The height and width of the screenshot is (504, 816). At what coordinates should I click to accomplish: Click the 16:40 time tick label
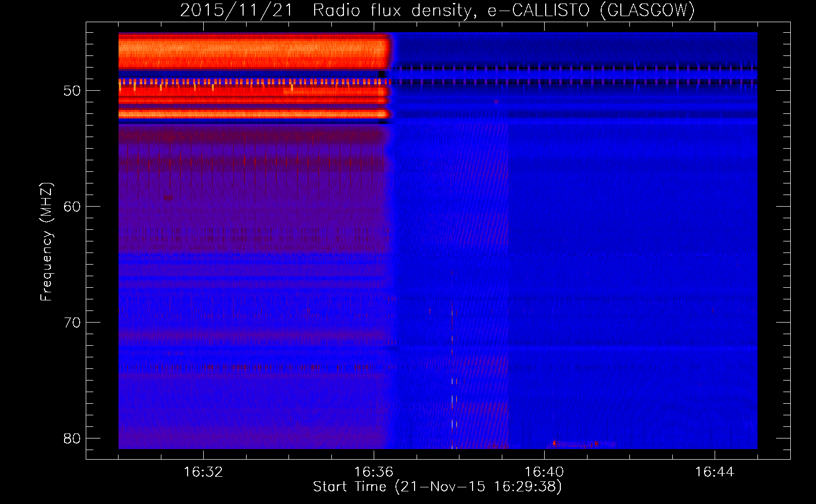[x=544, y=472]
